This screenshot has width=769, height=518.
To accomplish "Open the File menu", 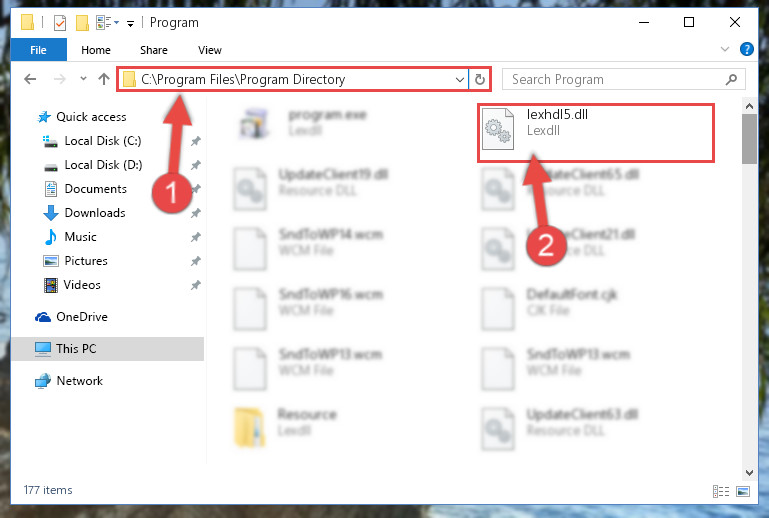I will pyautogui.click(x=38, y=50).
